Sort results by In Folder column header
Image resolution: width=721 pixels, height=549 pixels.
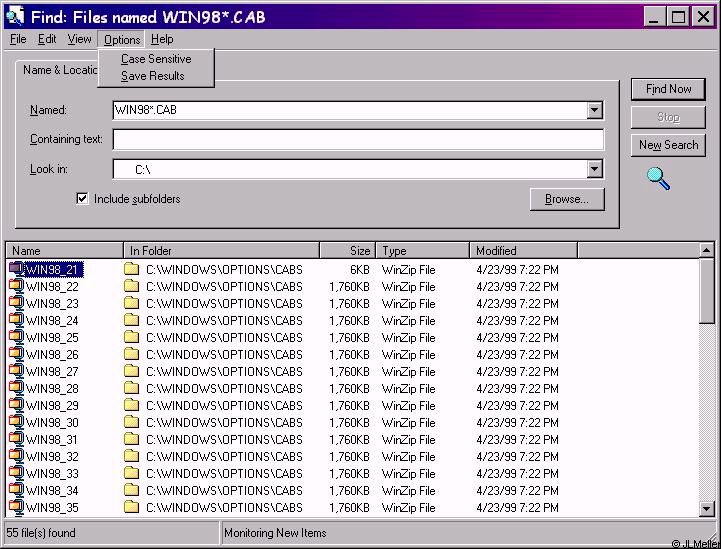(x=222, y=251)
